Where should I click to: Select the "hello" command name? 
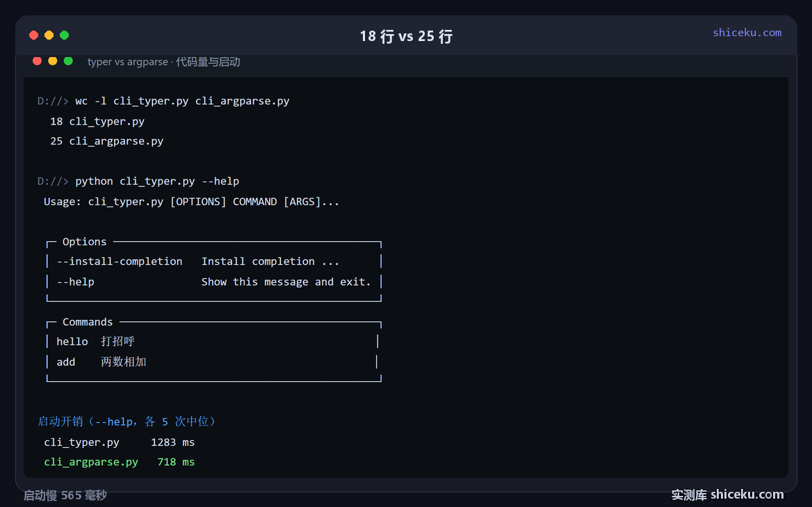point(72,341)
